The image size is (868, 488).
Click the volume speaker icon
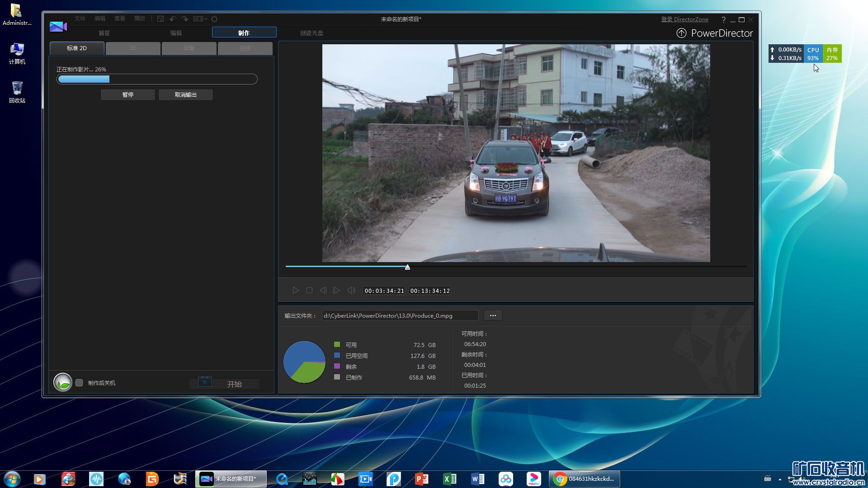pyautogui.click(x=351, y=291)
